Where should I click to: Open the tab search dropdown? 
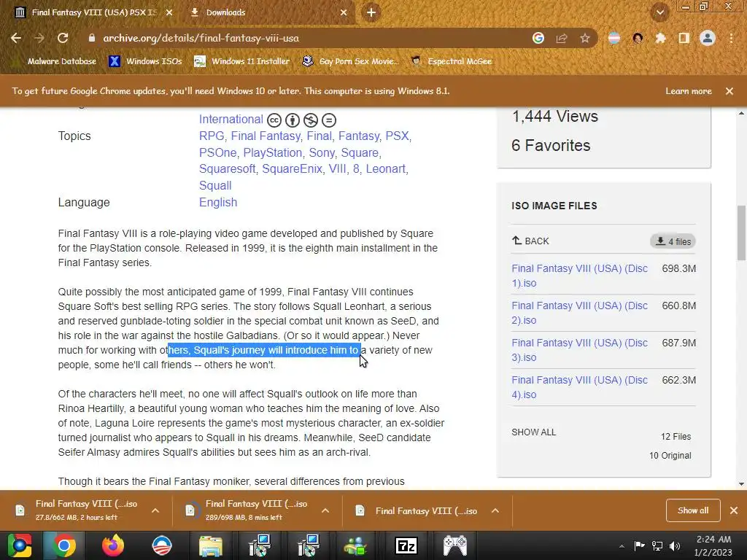click(x=659, y=13)
